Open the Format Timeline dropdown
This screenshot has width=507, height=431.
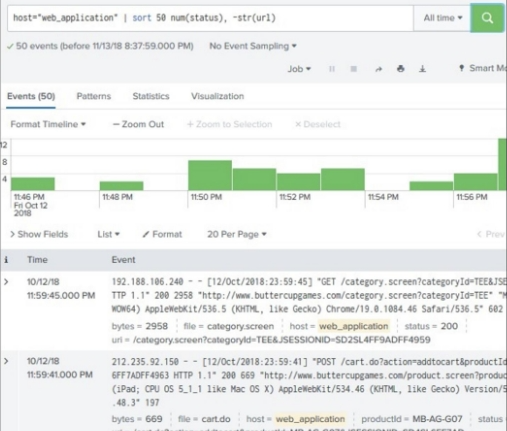point(48,124)
